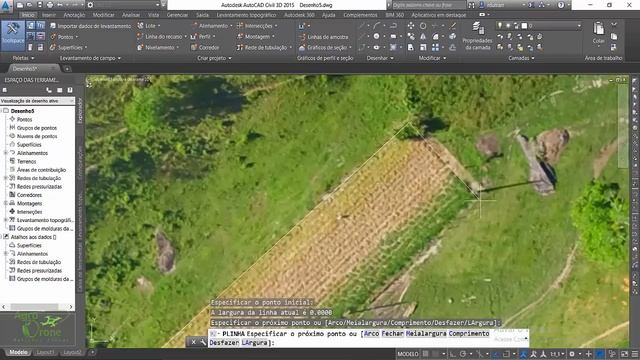Select the Corredores tree item
The height and width of the screenshot is (360, 640).
click(29, 195)
